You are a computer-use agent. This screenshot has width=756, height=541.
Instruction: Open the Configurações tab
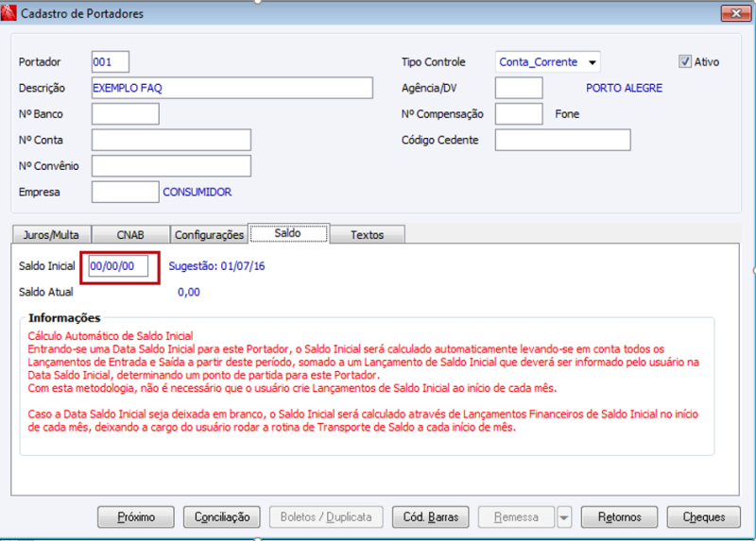[209, 234]
